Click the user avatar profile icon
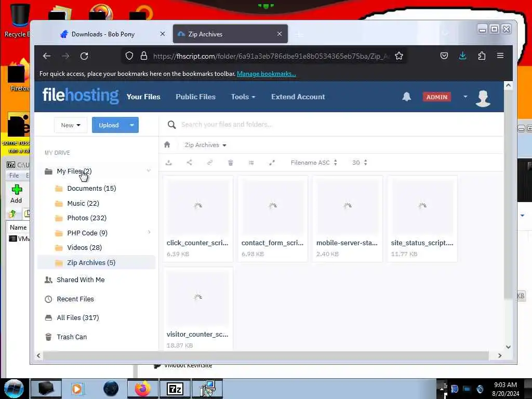The width and height of the screenshot is (532, 399). [x=483, y=98]
